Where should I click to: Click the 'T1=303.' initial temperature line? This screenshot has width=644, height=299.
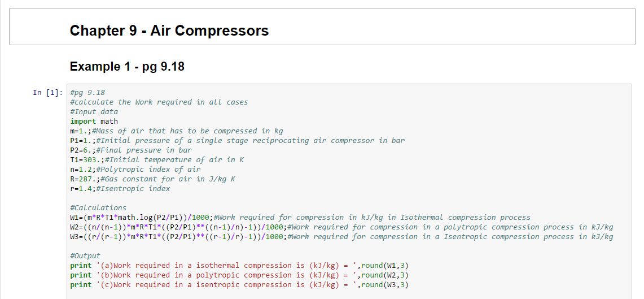[156, 160]
